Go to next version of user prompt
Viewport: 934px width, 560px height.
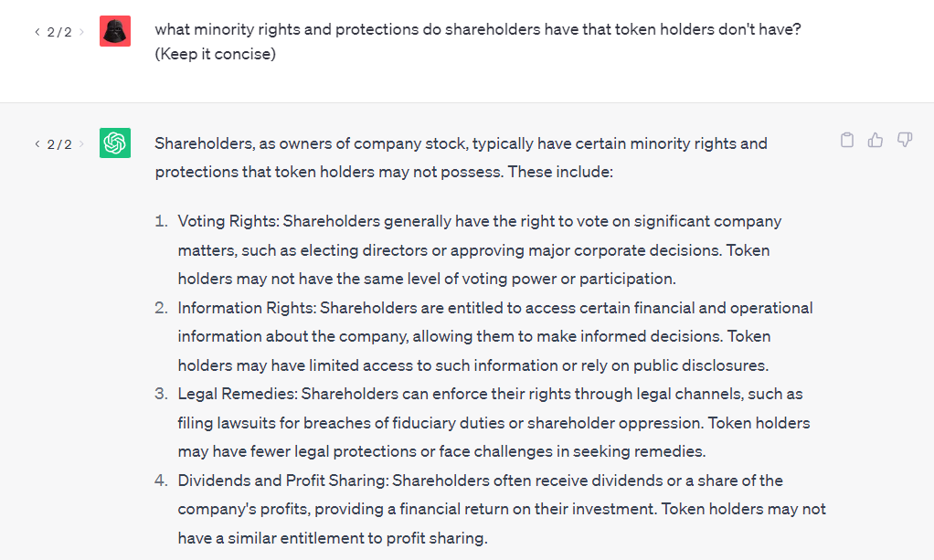pos(81,32)
